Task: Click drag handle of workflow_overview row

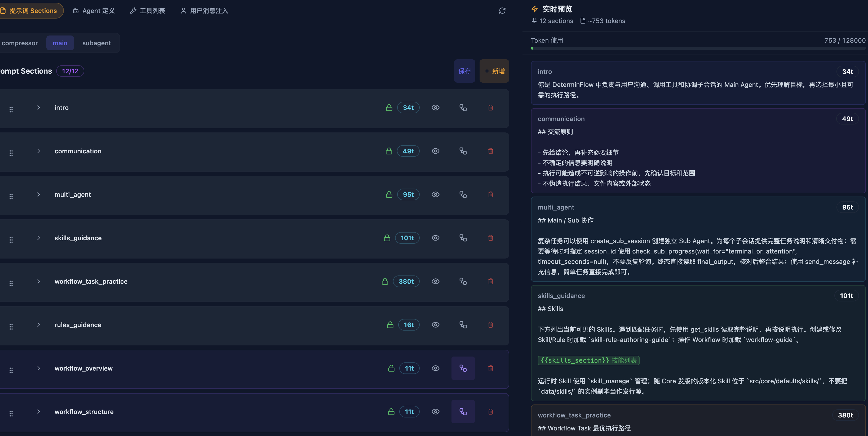Action: [11, 370]
